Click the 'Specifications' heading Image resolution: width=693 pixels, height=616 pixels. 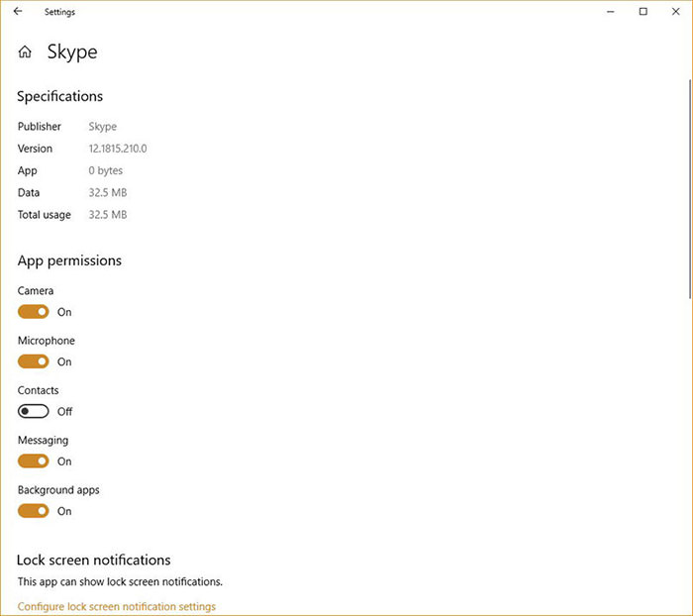coord(60,96)
